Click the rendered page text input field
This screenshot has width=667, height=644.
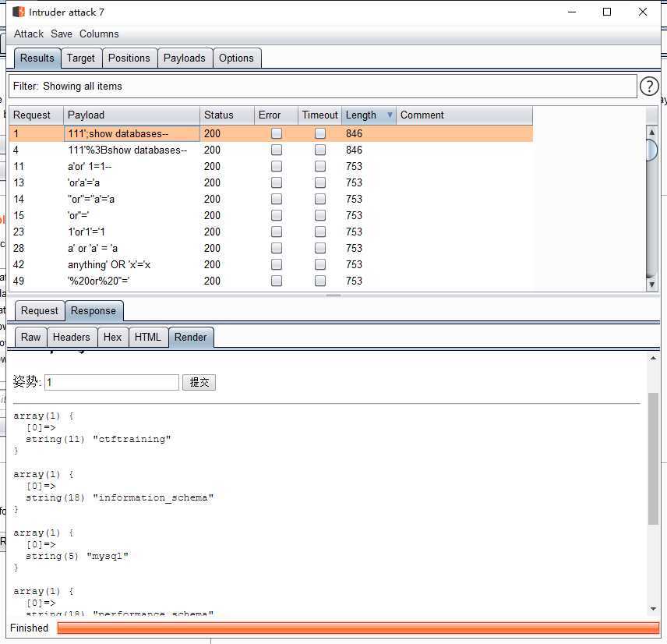[x=112, y=382]
